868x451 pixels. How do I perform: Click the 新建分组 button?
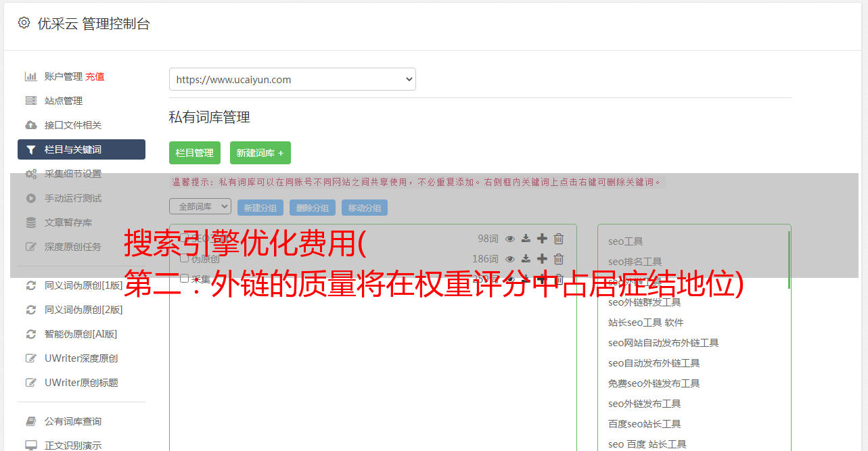point(260,208)
